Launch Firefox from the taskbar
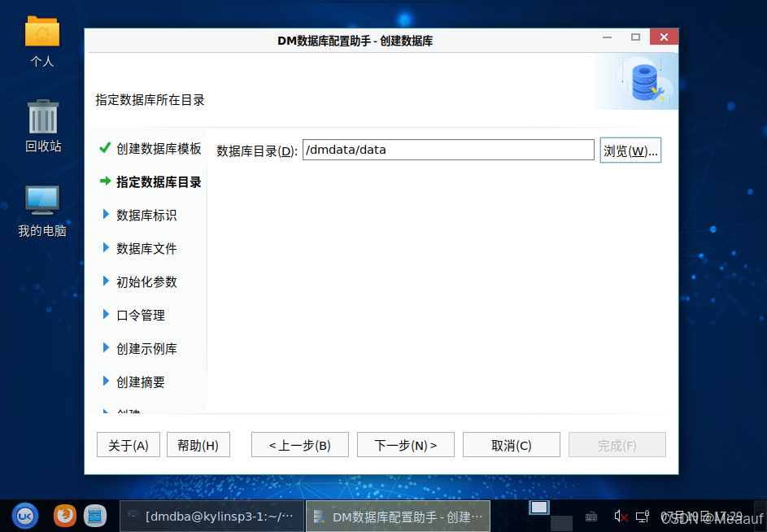 64,516
